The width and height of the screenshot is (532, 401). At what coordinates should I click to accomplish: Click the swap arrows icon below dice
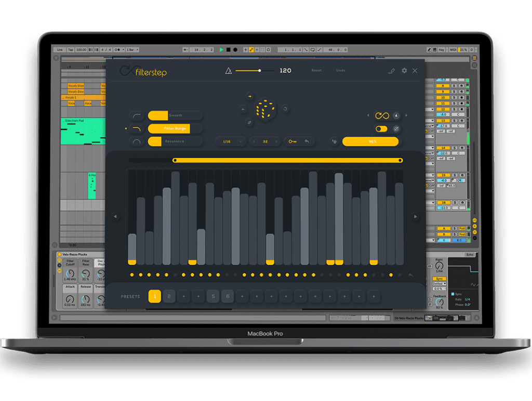[x=249, y=122]
